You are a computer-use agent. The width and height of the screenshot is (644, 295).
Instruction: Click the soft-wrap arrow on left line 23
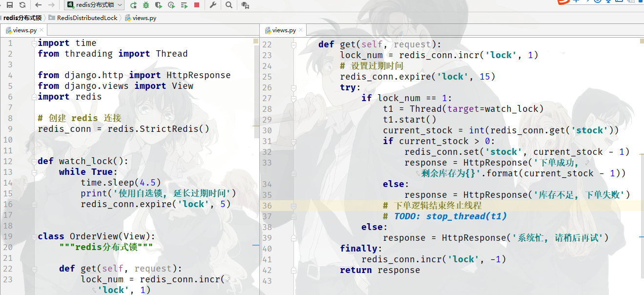[x=227, y=279]
